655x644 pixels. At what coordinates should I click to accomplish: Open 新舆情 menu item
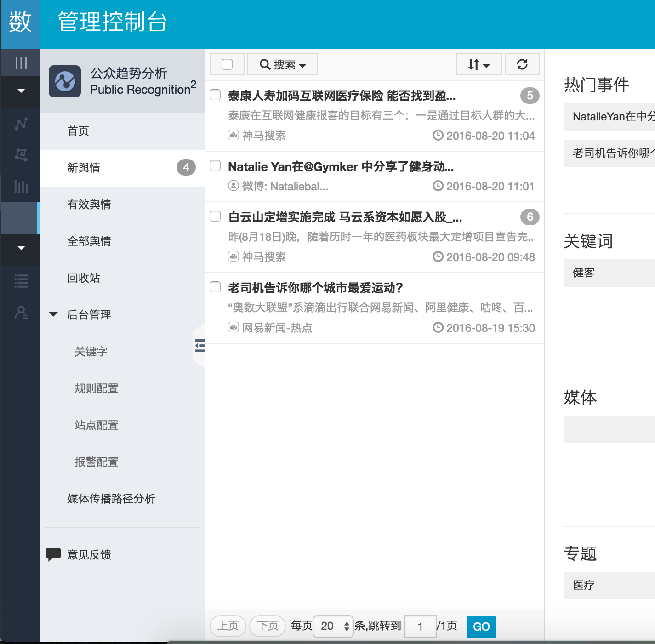pyautogui.click(x=122, y=168)
